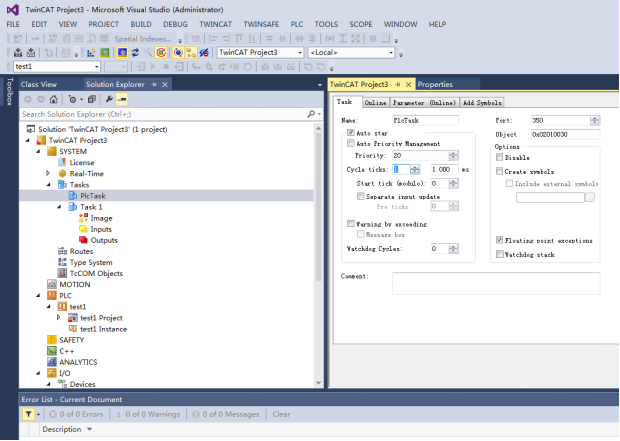Switch to the Add Symbols tab
Image resolution: width=620 pixels, height=441 pixels.
pos(482,103)
